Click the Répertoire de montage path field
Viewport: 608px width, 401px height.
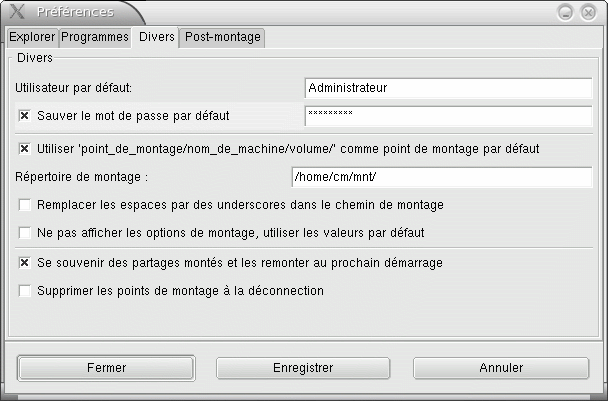(x=442, y=177)
